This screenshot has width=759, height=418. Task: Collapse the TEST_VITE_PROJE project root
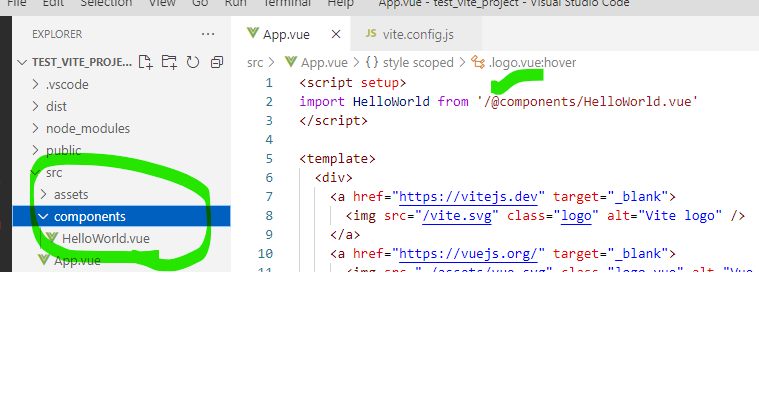pyautogui.click(x=21, y=62)
